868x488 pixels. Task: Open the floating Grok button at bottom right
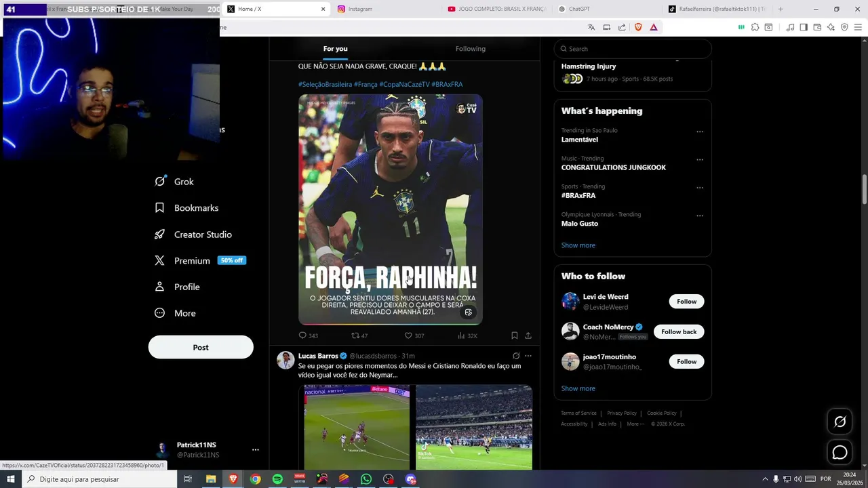pos(840,422)
